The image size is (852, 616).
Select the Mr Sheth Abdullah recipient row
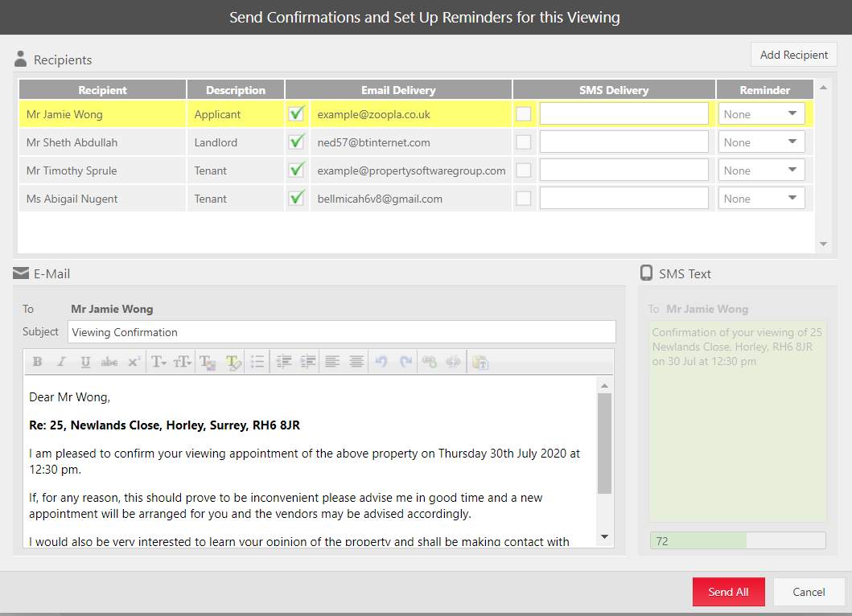click(416, 142)
